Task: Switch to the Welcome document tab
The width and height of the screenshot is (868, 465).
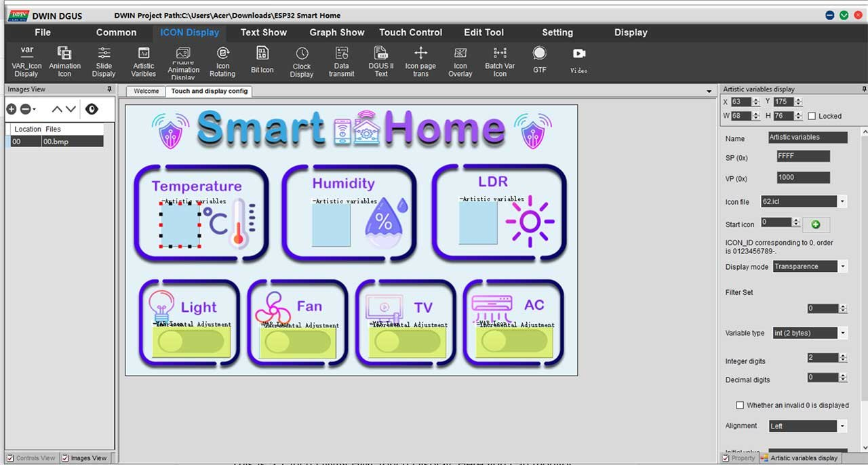Action: click(x=146, y=92)
